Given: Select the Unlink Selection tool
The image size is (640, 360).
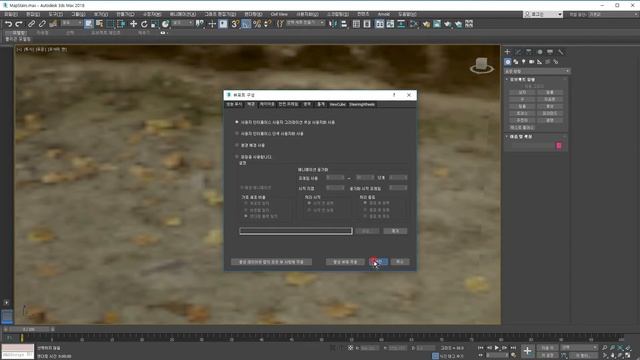Looking at the screenshot, I should [42, 24].
